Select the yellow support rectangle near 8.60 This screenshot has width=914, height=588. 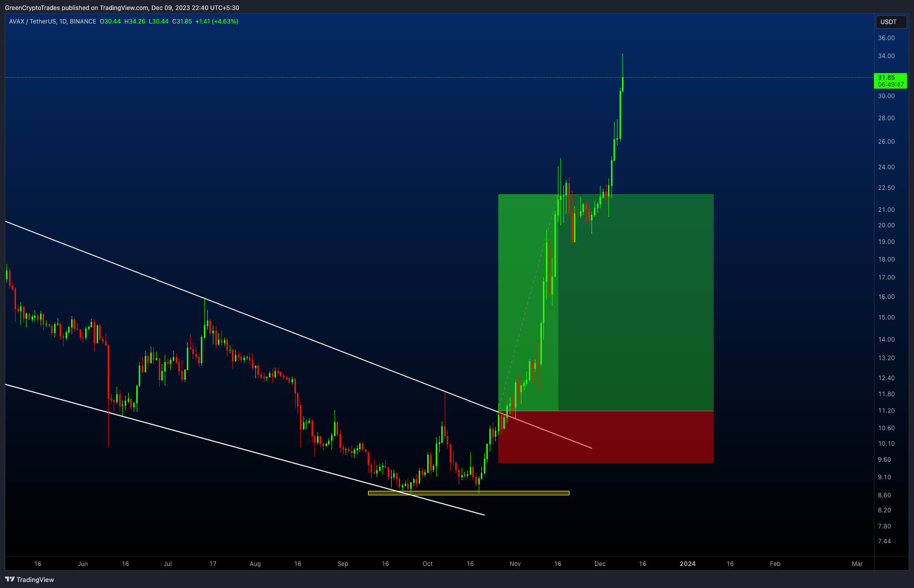(469, 493)
